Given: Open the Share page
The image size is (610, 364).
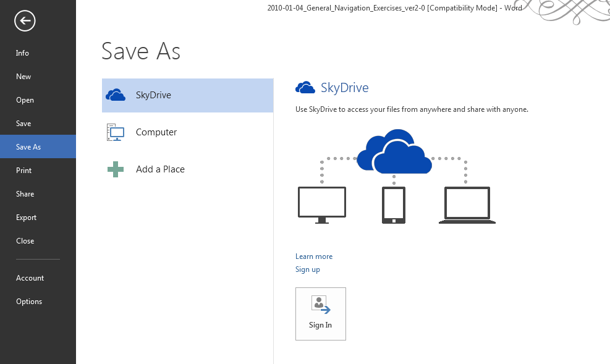Looking at the screenshot, I should coord(38,193).
